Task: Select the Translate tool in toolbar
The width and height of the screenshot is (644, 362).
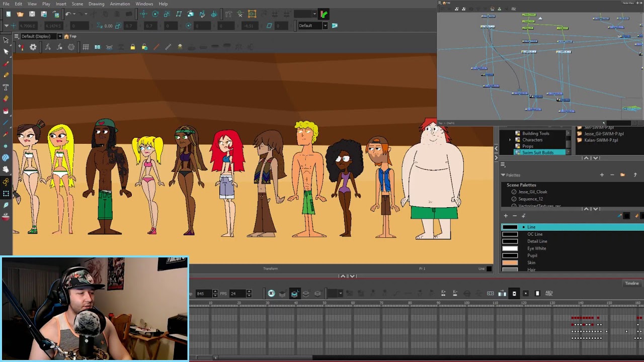Action: tap(143, 14)
